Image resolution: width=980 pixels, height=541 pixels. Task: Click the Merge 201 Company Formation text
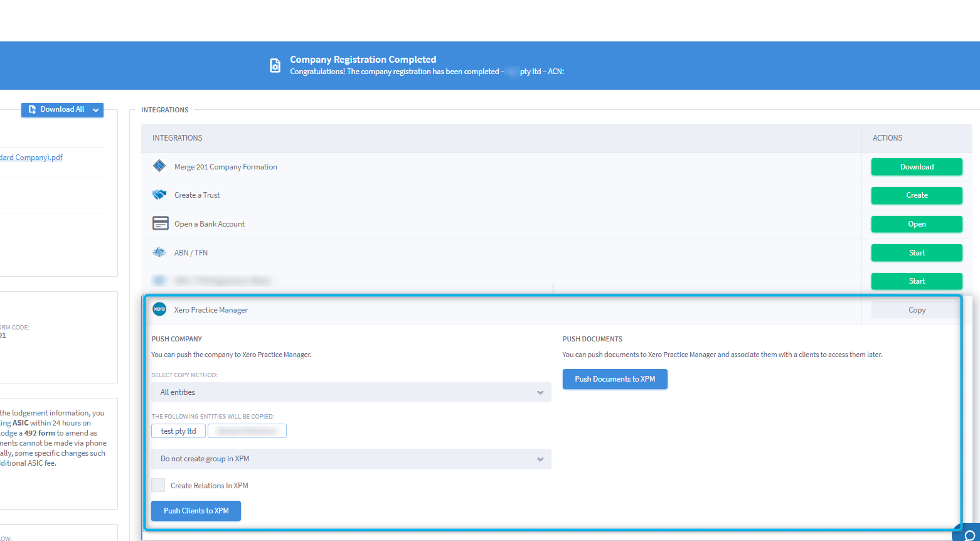pyautogui.click(x=226, y=167)
